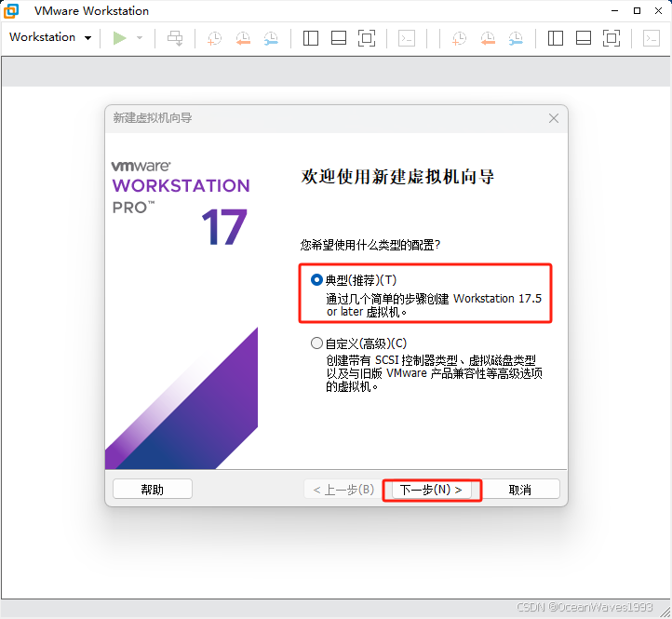
Task: Click the 帮助 help button
Action: 153,489
